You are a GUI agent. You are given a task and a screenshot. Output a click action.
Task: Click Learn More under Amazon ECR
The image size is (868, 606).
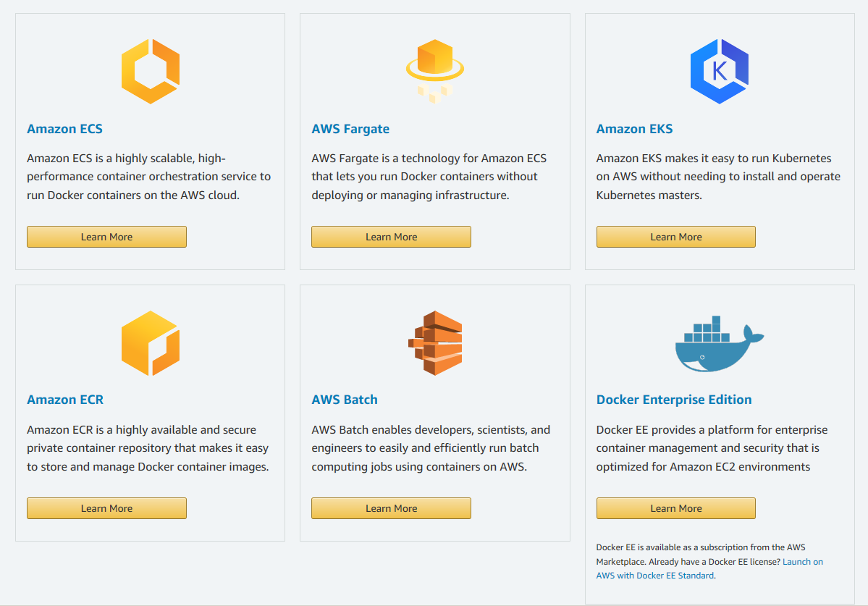click(x=107, y=508)
